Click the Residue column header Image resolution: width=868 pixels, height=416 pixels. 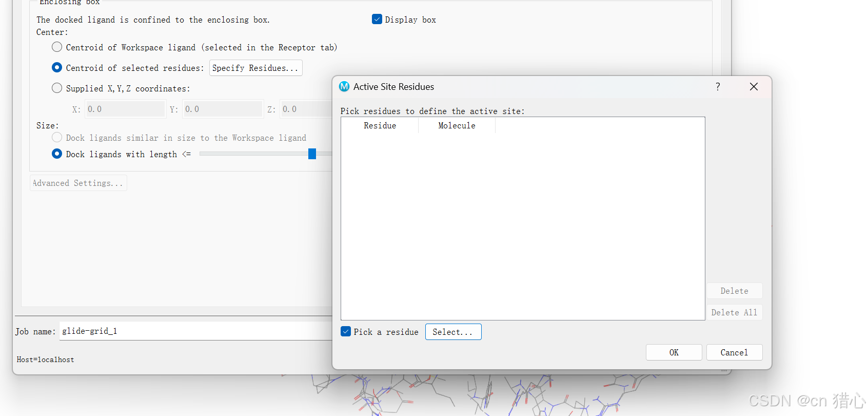380,125
